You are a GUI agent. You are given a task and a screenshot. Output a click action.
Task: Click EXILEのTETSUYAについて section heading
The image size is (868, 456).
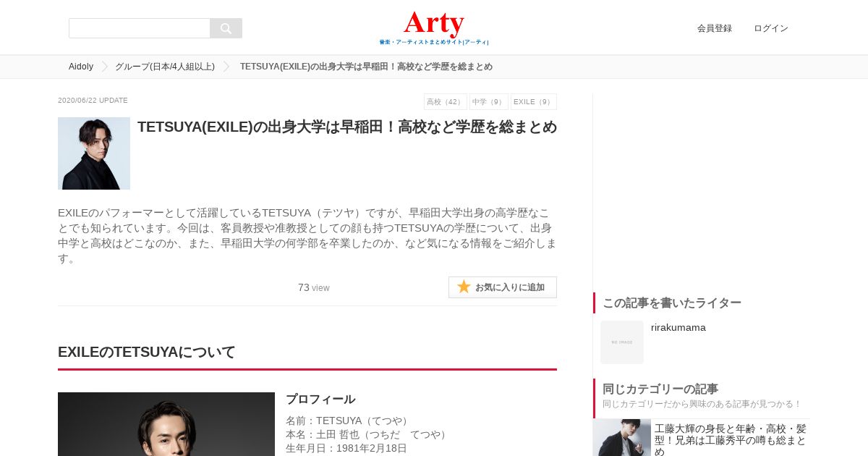(147, 352)
